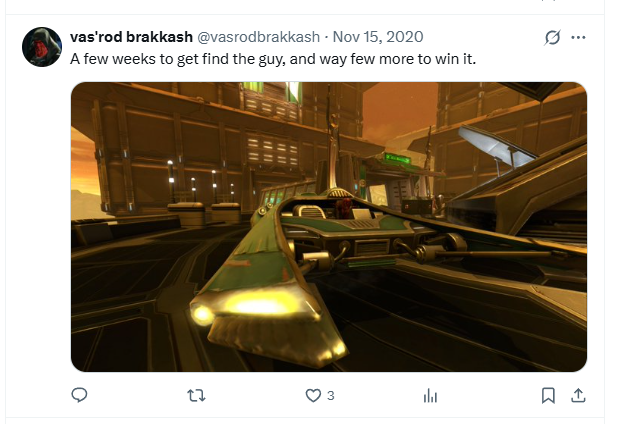Click the like count number 3
The height and width of the screenshot is (424, 618).
[331, 395]
